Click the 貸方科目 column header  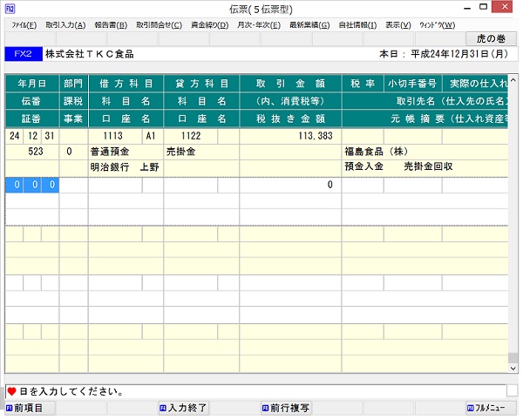(x=202, y=84)
